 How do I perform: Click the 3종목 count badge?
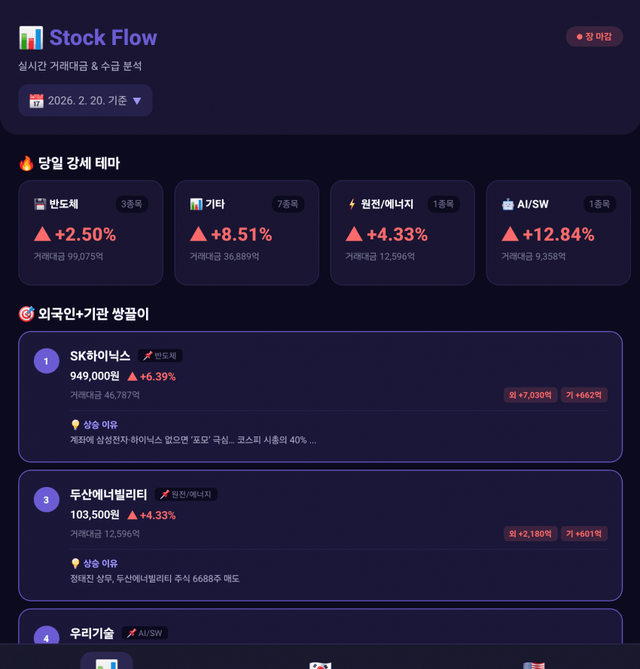(131, 204)
